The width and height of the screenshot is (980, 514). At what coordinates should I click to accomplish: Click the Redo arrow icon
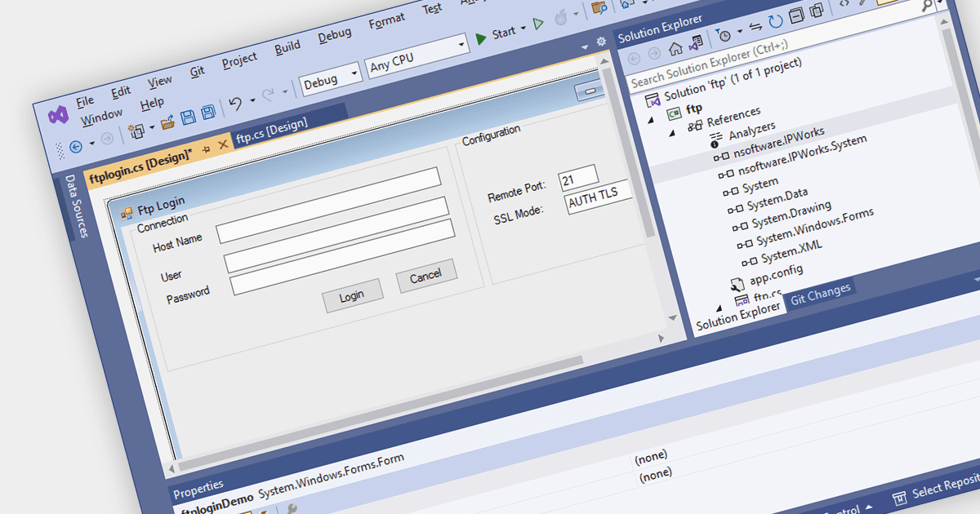pos(268,96)
